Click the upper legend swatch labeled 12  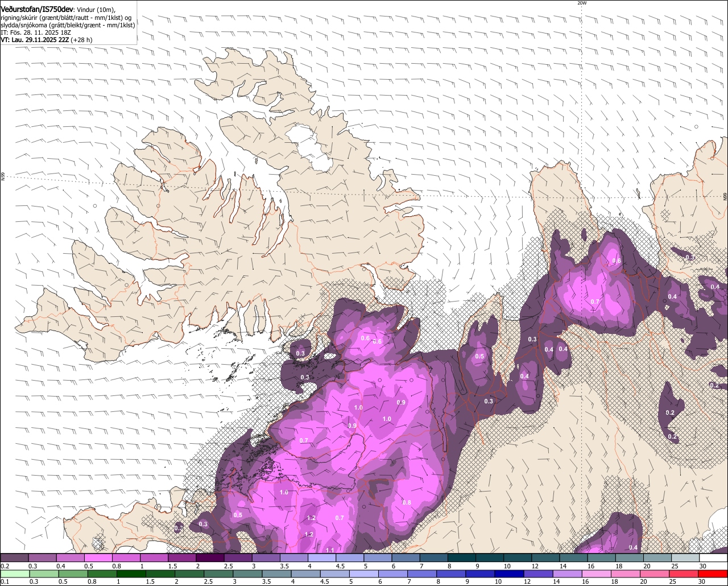click(545, 558)
